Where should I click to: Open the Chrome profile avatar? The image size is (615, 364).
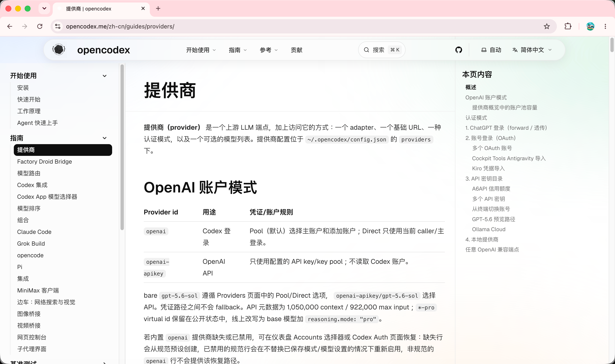(590, 26)
